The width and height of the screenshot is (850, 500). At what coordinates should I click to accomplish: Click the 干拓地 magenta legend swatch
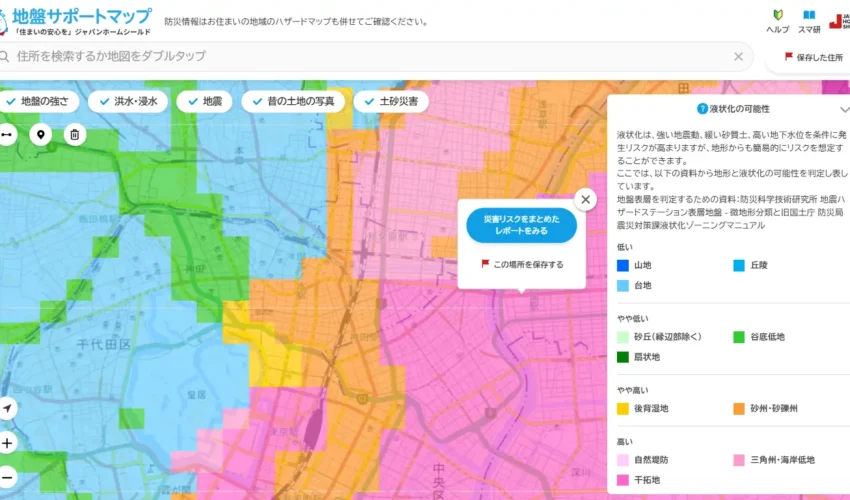623,479
